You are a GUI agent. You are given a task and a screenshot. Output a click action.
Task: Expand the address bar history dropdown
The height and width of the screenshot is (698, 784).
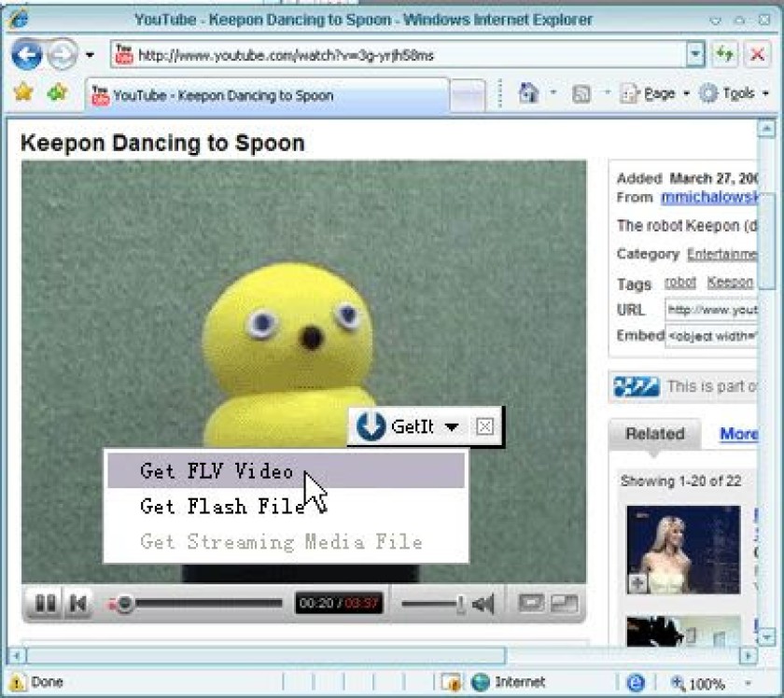point(695,54)
